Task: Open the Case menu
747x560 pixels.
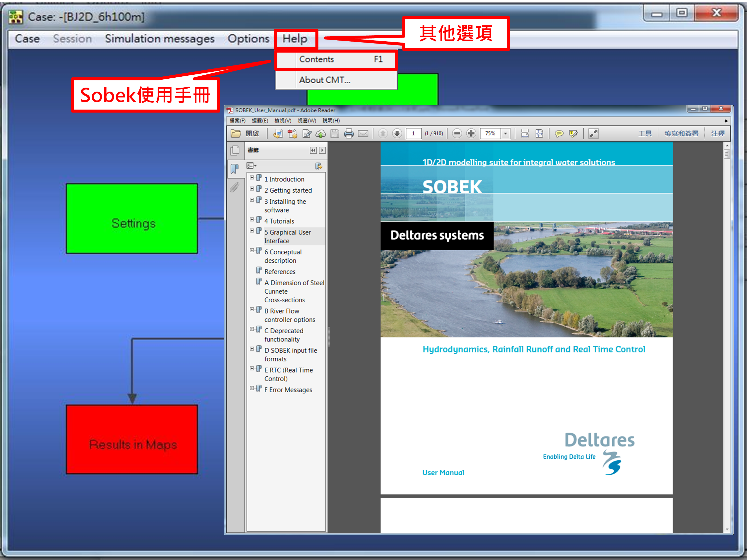Action: click(x=27, y=39)
